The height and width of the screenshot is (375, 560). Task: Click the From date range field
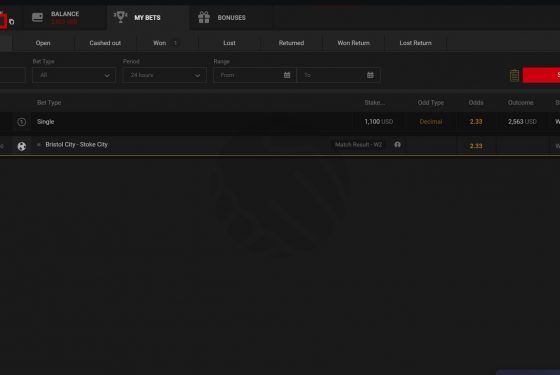(x=255, y=75)
